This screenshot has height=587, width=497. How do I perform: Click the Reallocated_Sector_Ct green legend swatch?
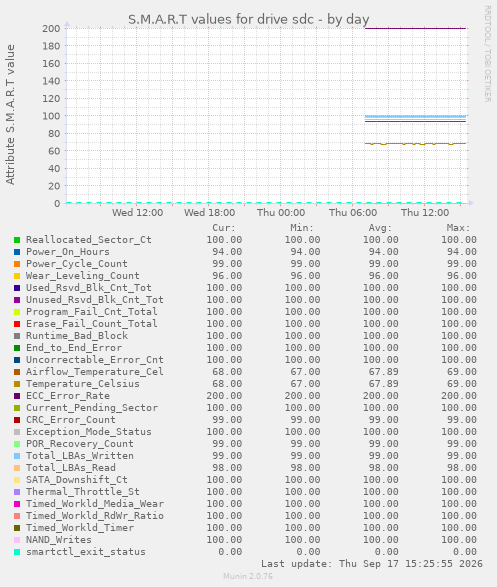pos(17,240)
